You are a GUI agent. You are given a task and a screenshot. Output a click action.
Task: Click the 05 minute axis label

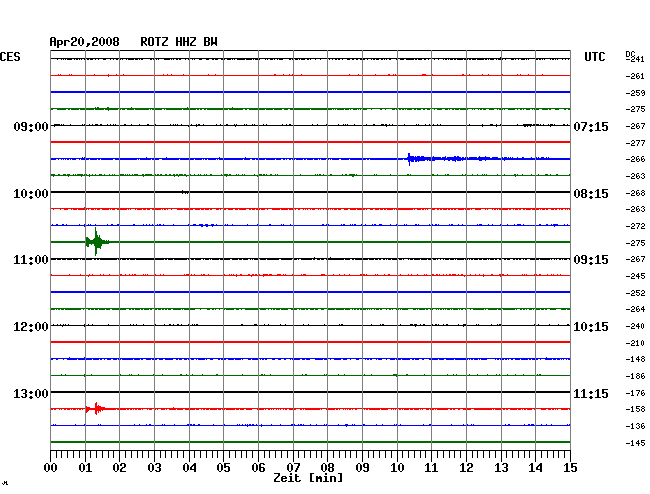click(x=223, y=468)
